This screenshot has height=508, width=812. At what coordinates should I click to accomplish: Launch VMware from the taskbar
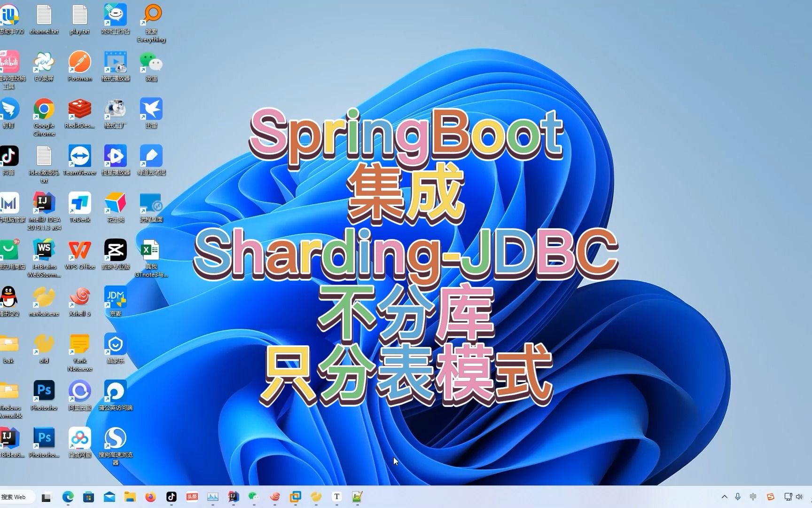pos(295,497)
